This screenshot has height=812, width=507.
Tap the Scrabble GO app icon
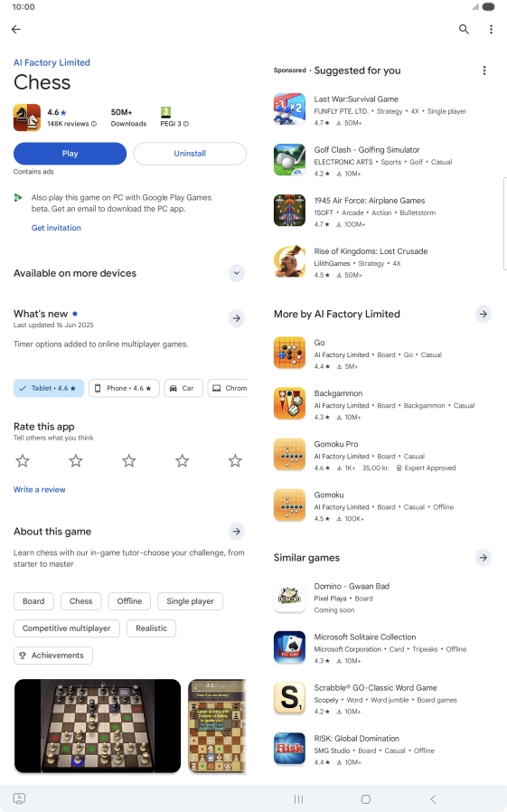point(289,697)
